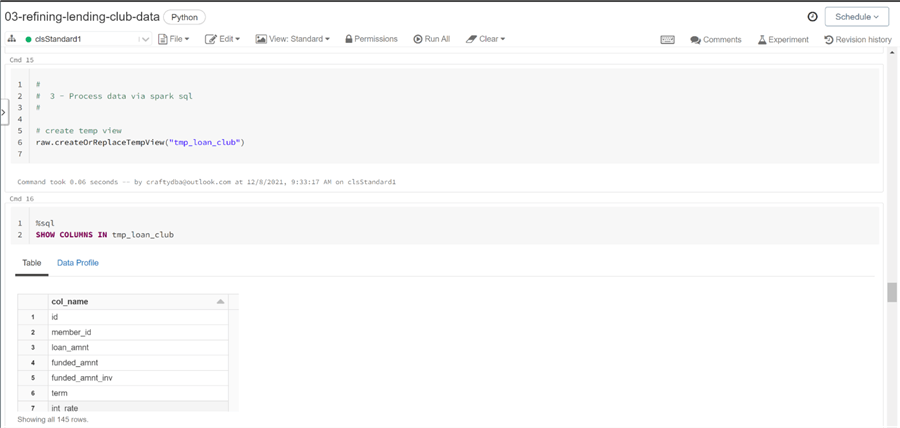This screenshot has width=900, height=428.
Task: Click the 'Showing all 145 rows' text
Action: (53, 419)
